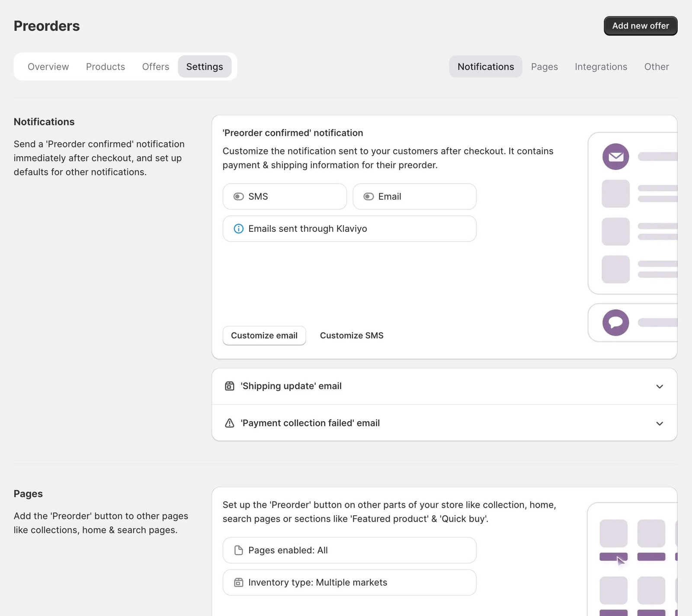Open the Overview tab
The image size is (692, 616).
tap(48, 67)
